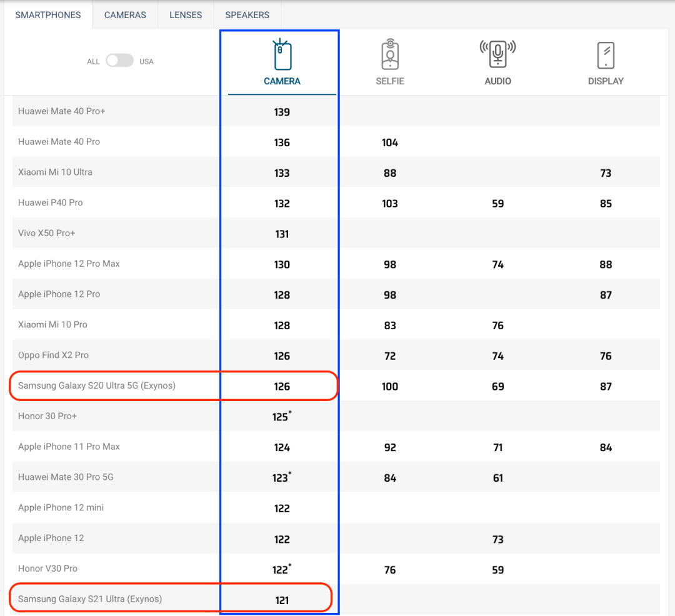
Task: Click the AUDIO column label
Action: click(x=497, y=81)
